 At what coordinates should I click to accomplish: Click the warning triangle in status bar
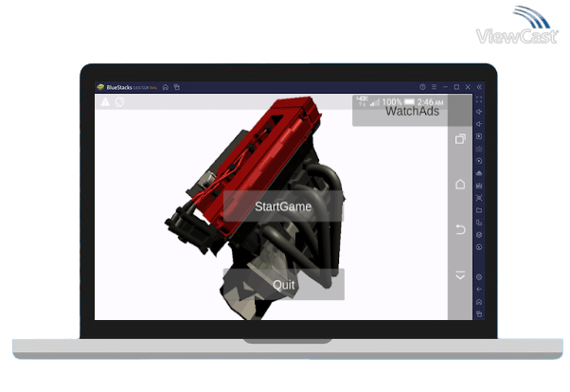(x=105, y=101)
